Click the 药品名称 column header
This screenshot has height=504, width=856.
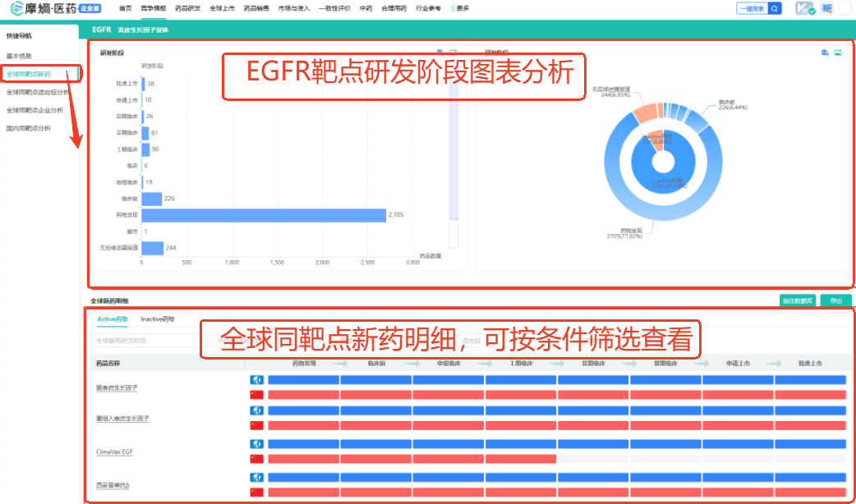pyautogui.click(x=108, y=364)
